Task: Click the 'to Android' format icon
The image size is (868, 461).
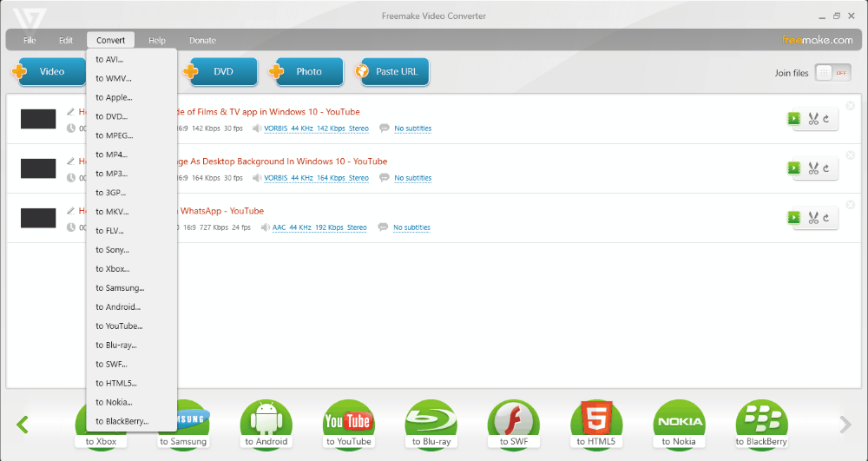Action: pyautogui.click(x=266, y=424)
